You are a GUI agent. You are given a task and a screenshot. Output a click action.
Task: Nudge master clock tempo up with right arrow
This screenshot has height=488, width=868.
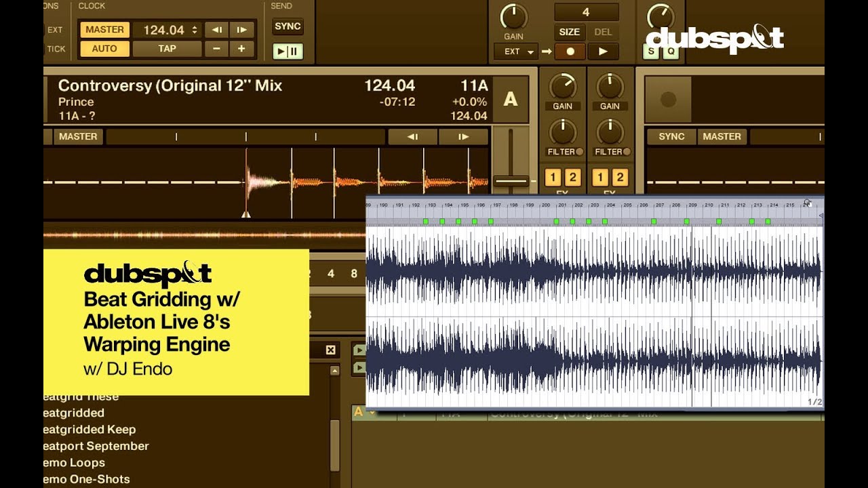coord(241,30)
